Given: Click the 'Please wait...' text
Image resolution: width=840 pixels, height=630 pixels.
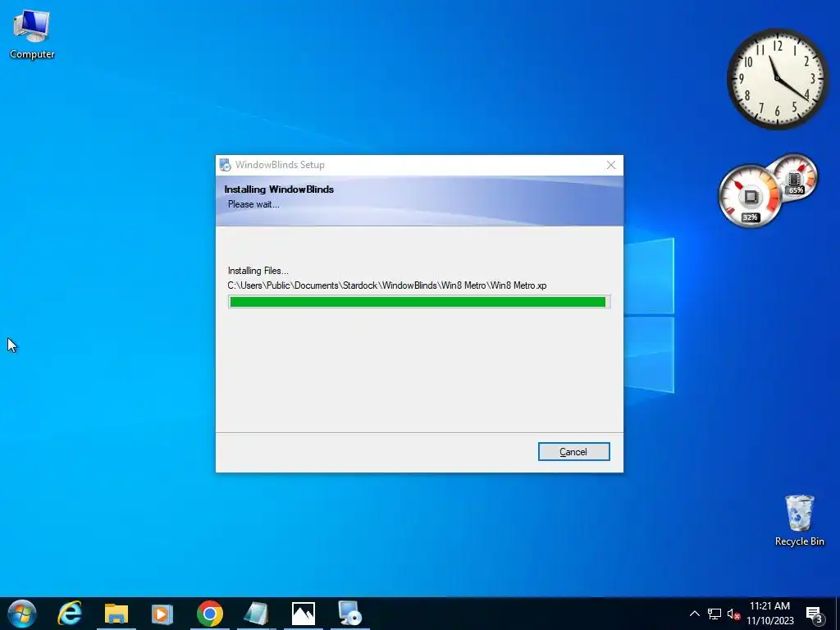Looking at the screenshot, I should coord(253,204).
